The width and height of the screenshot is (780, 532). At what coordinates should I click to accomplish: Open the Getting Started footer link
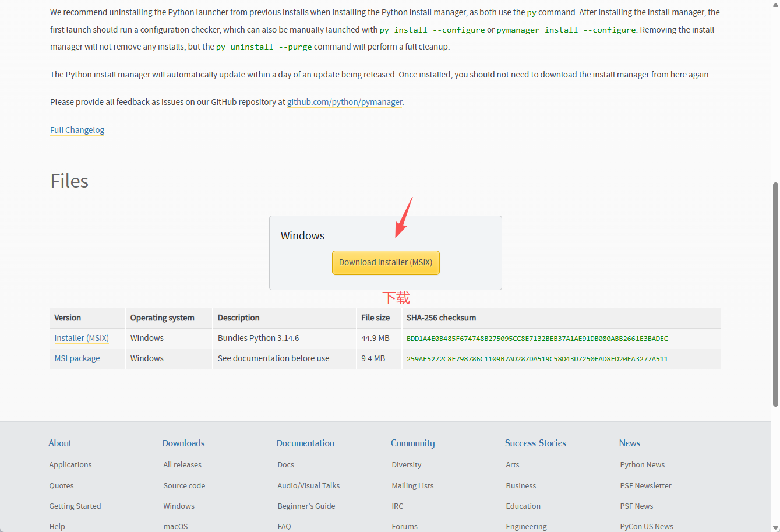(x=75, y=506)
